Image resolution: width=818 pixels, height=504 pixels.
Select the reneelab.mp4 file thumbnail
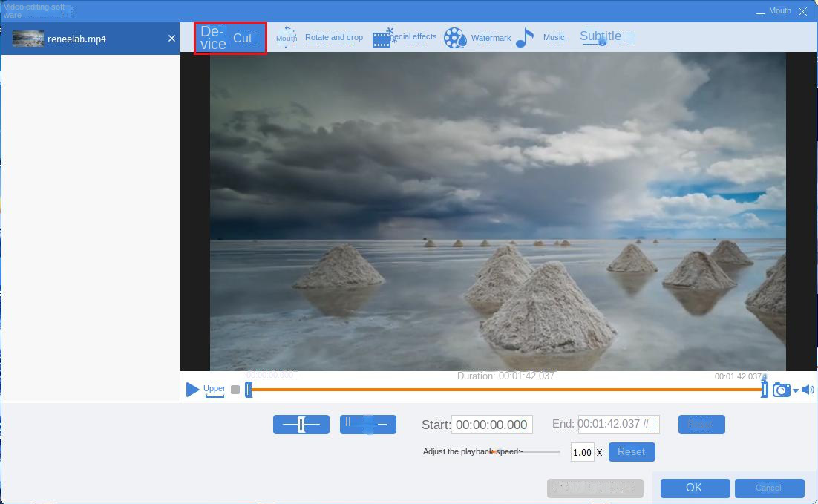pos(28,39)
